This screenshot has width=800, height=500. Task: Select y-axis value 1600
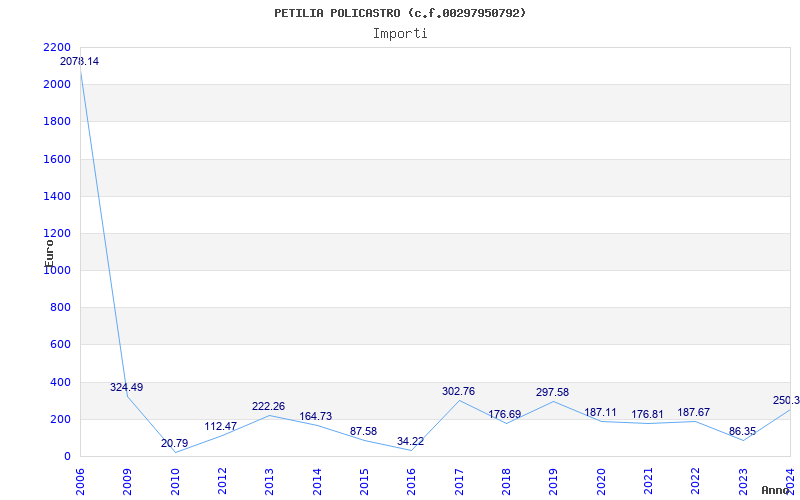[57, 159]
